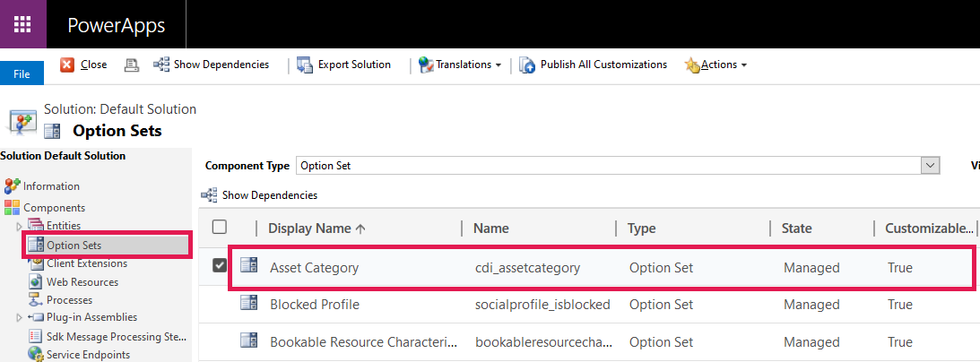Image resolution: width=980 pixels, height=362 pixels.
Task: Toggle the select-all checkbox in header
Action: 220,228
